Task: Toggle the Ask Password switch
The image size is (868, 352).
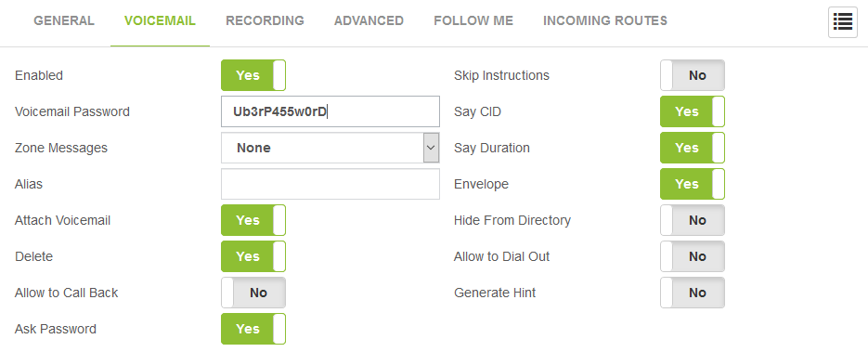Action: pyautogui.click(x=253, y=330)
